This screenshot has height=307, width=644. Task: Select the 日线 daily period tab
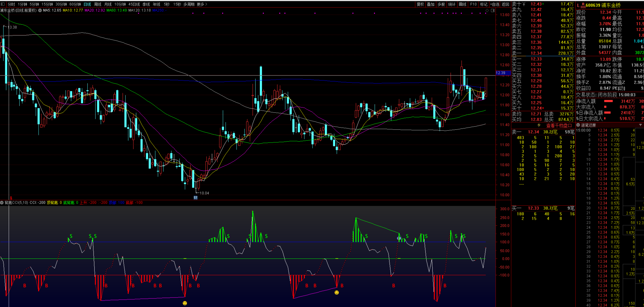click(87, 4)
